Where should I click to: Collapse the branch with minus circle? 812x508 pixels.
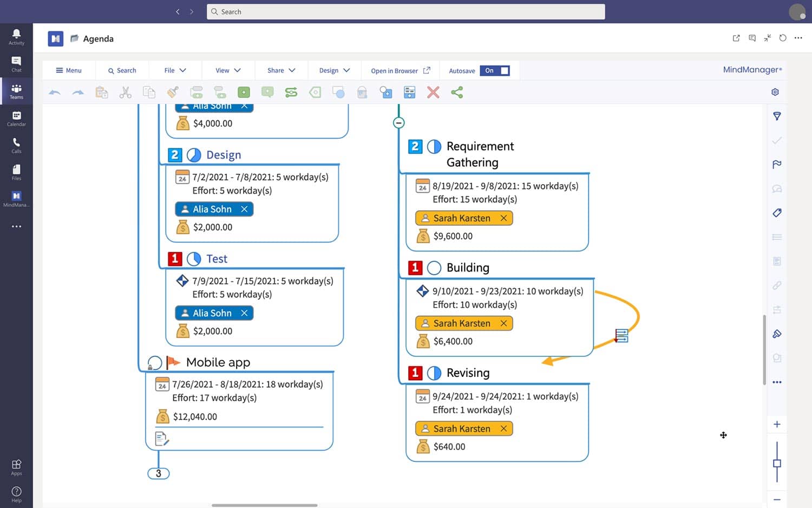coord(398,123)
